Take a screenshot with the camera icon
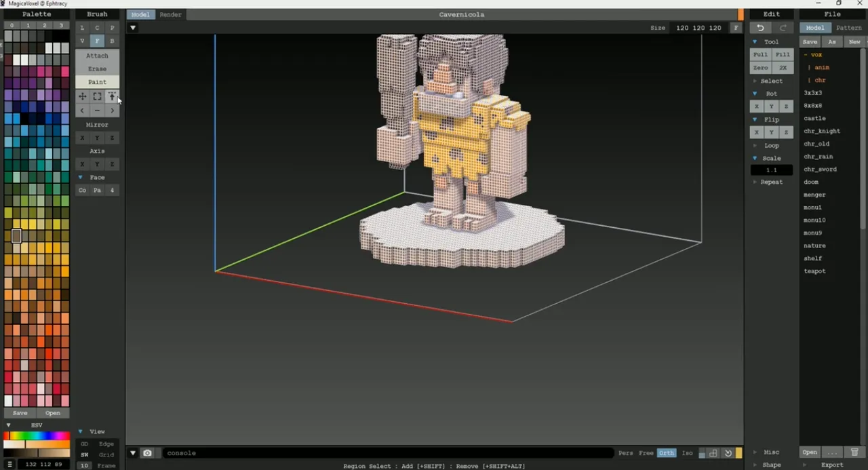This screenshot has height=470, width=868. click(x=147, y=453)
